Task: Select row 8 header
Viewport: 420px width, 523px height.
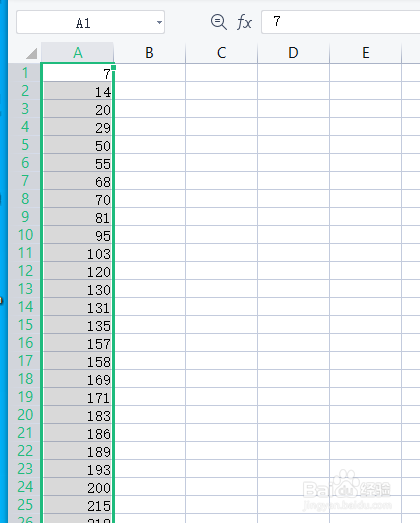Action: point(25,199)
